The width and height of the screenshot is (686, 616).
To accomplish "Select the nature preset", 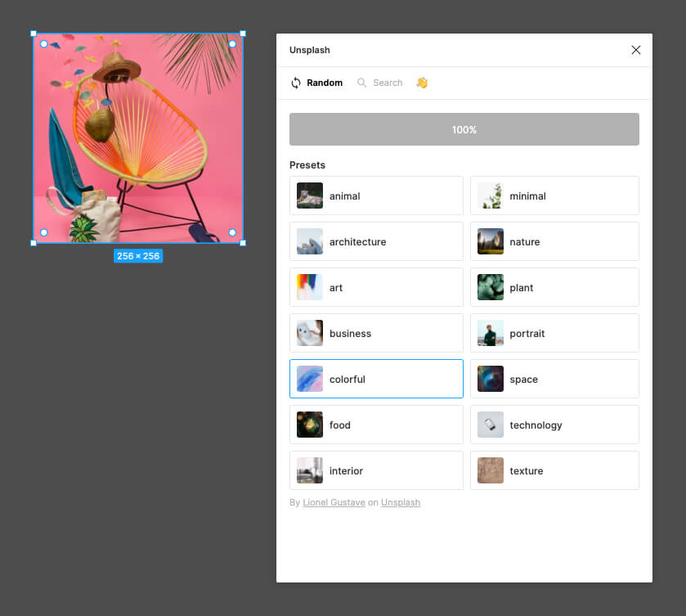I will (x=554, y=241).
